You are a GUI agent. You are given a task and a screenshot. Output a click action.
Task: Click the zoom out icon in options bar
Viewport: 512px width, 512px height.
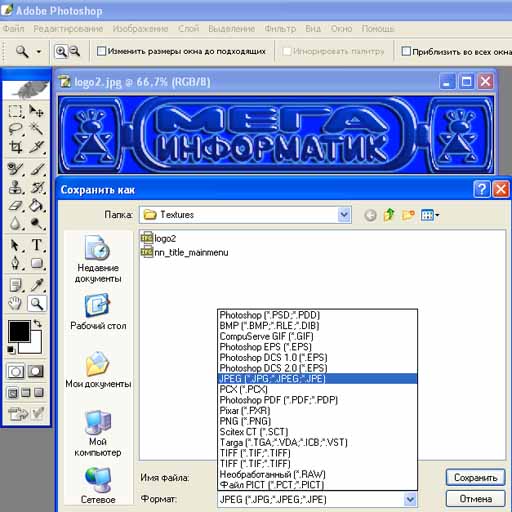coord(75,51)
